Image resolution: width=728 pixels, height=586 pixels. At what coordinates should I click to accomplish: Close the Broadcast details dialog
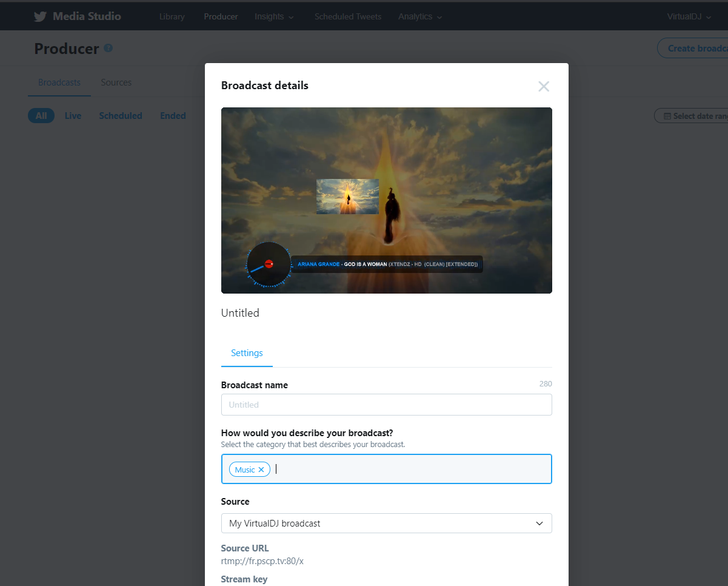click(544, 86)
